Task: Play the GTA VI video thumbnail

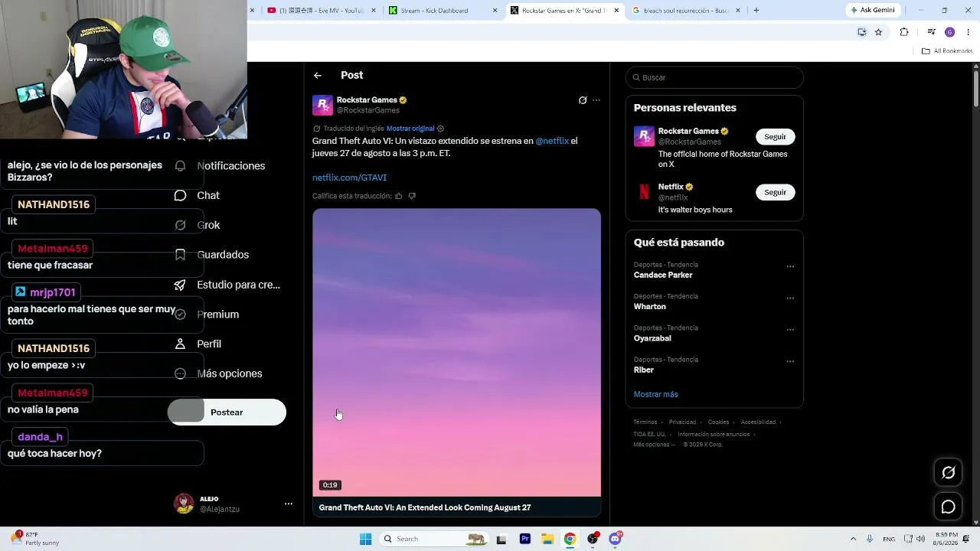Action: [456, 353]
